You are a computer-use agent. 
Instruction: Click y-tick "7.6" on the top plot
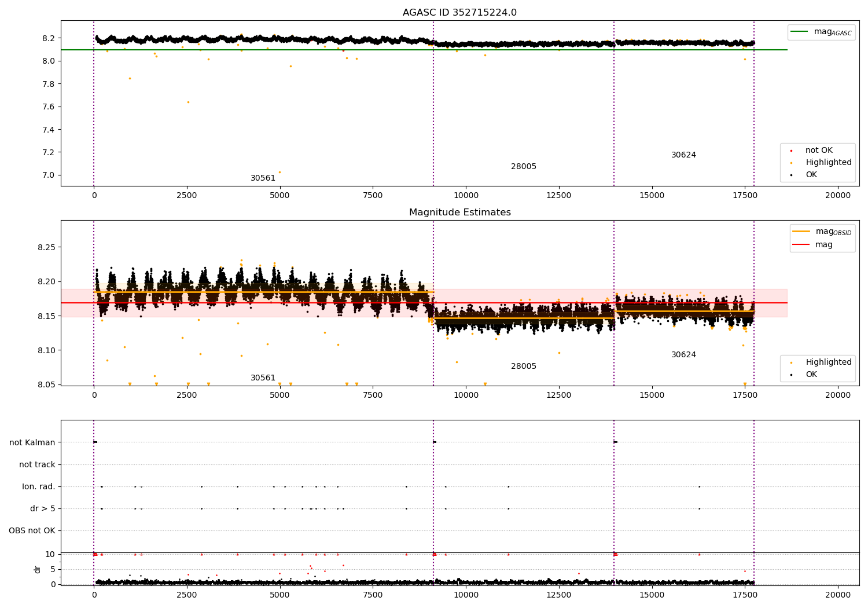(49, 107)
